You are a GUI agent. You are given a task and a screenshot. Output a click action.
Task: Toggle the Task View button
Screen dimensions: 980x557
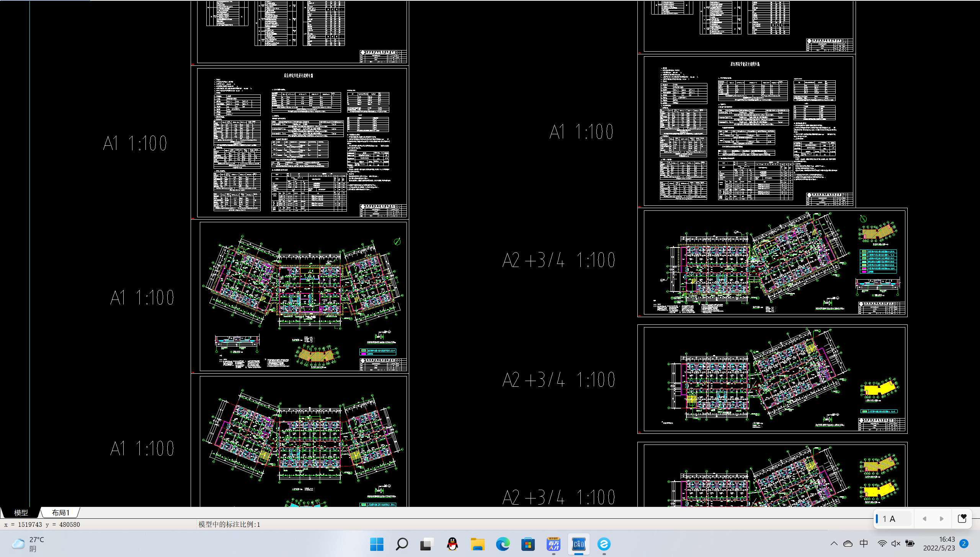(427, 544)
